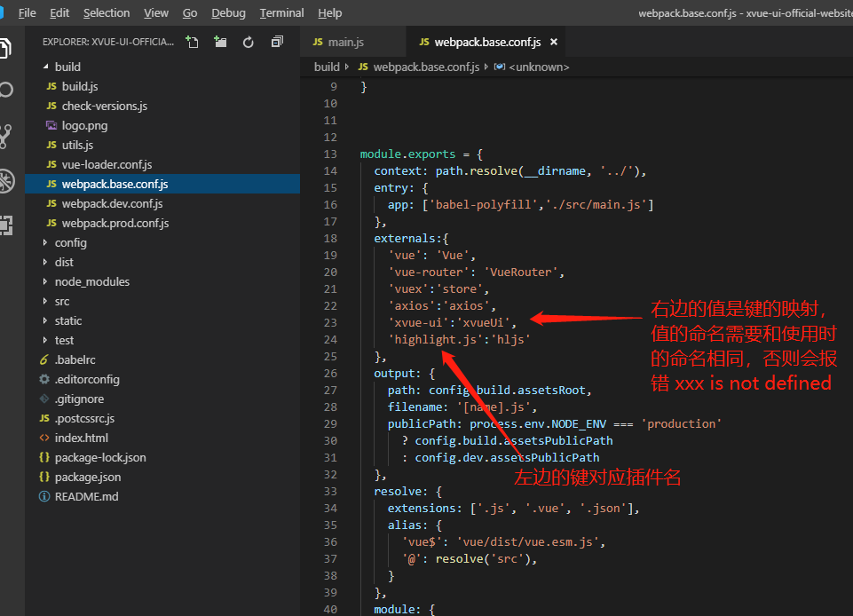Click the <unknown> breadcrumb segment

pyautogui.click(x=539, y=67)
